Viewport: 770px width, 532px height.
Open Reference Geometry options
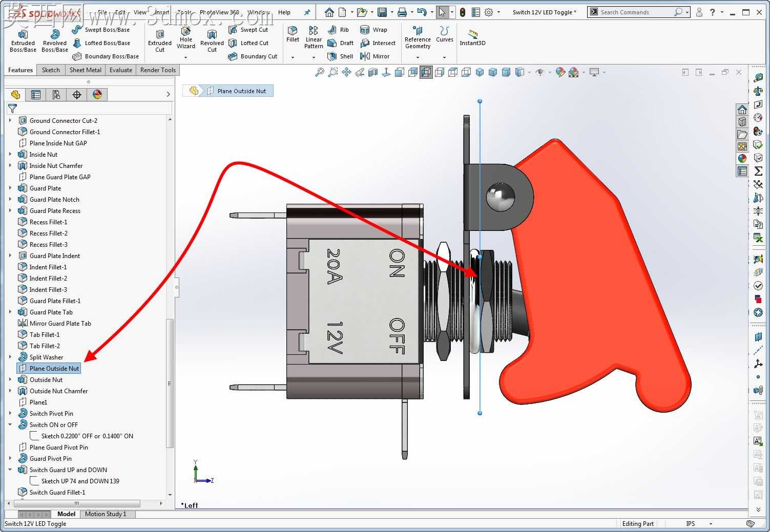[x=418, y=38]
